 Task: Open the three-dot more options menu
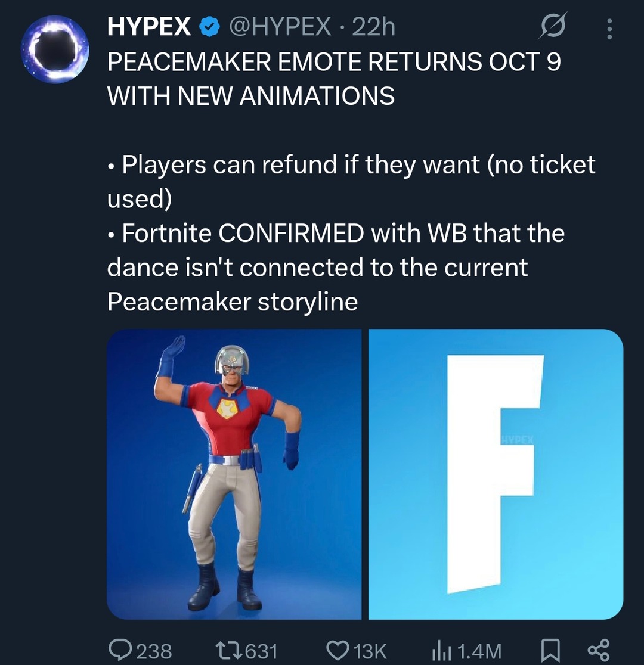(608, 27)
